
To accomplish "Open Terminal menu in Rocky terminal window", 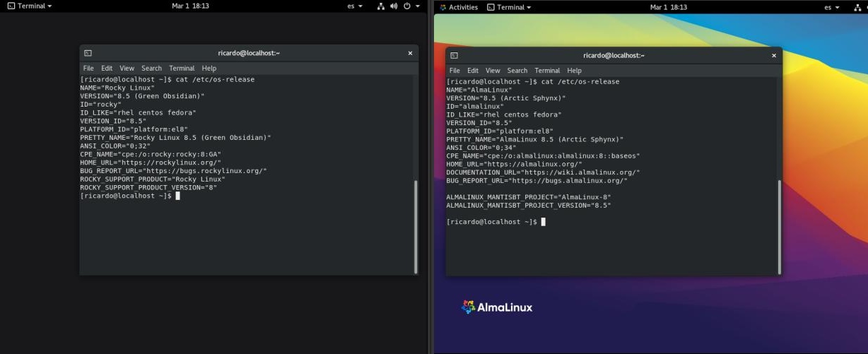I will (182, 69).
